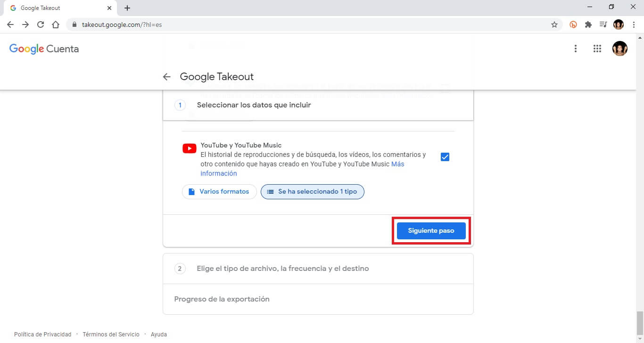Image resolution: width=644 pixels, height=343 pixels.
Task: Expand Seleccionar los datos que incluir header
Action: pos(318,105)
